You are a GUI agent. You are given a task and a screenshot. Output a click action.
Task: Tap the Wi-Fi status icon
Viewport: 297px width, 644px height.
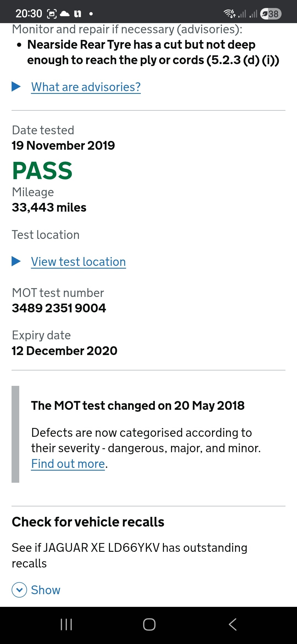pos(229,13)
